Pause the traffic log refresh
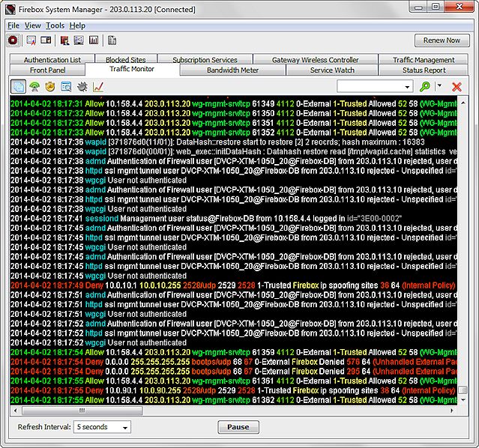This screenshot has width=479, height=448. tap(238, 427)
